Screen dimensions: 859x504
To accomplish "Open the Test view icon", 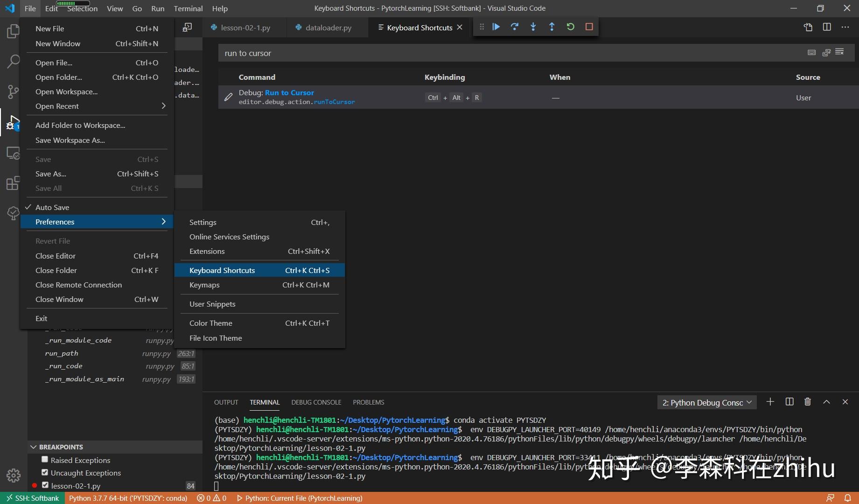I will coord(13,213).
